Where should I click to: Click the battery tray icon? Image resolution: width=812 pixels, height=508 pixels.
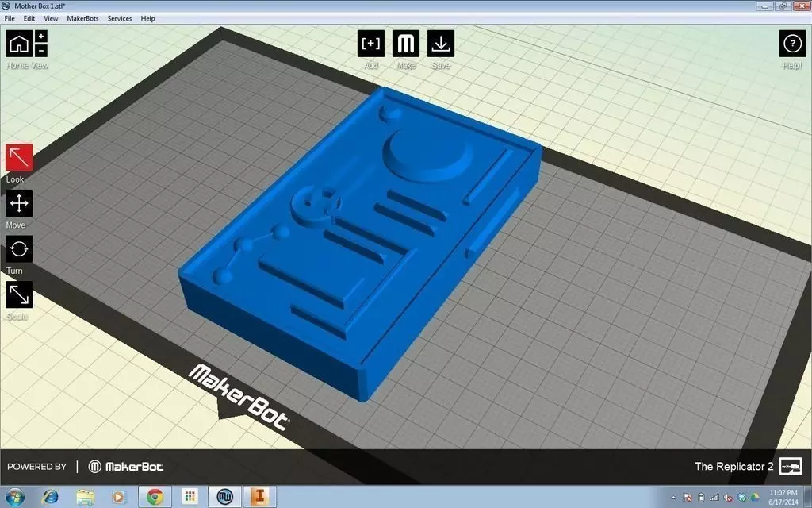point(701,498)
